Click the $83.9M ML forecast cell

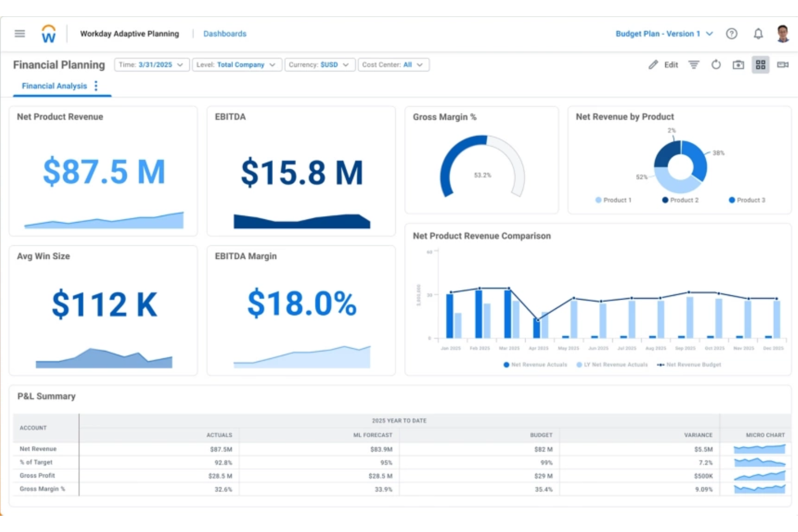pyautogui.click(x=381, y=449)
